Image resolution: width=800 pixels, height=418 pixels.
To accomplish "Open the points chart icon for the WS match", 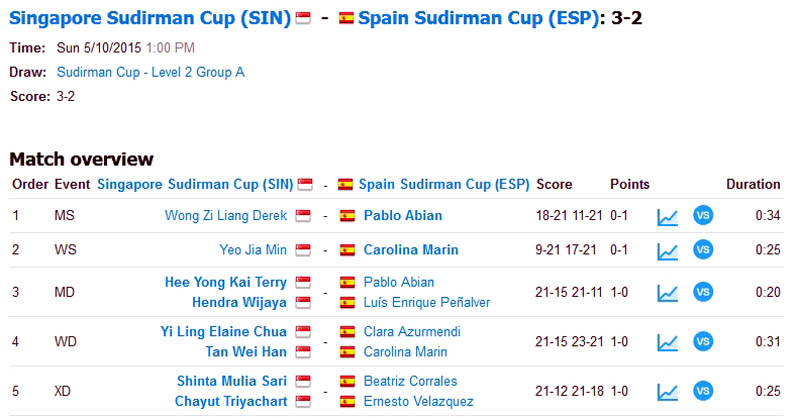I will pos(667,251).
